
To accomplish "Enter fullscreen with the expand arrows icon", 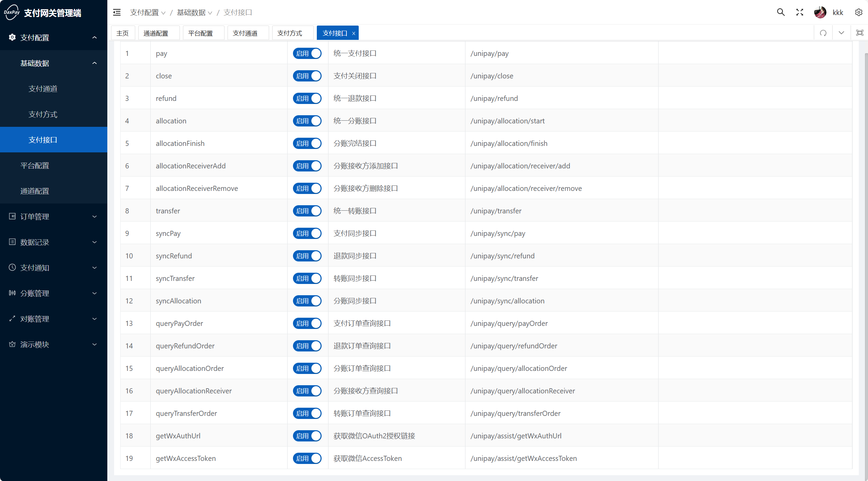I will click(800, 13).
